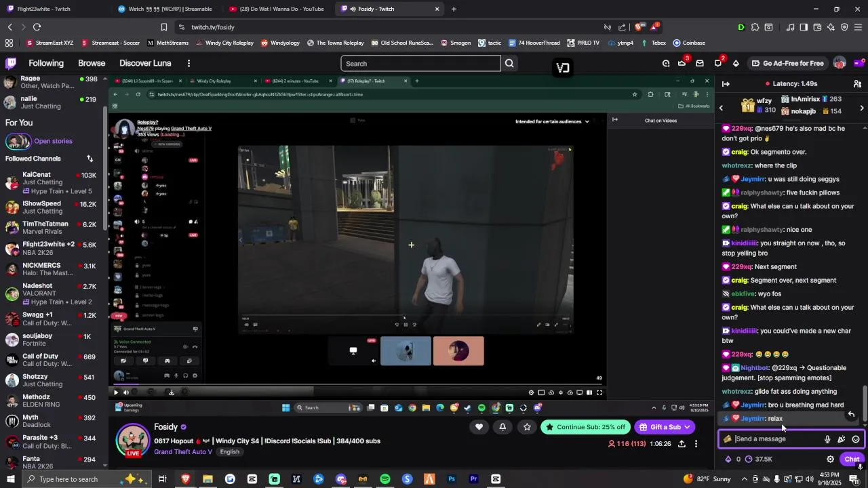
Task: Open Whispers chat bubble icon
Action: [718, 63]
